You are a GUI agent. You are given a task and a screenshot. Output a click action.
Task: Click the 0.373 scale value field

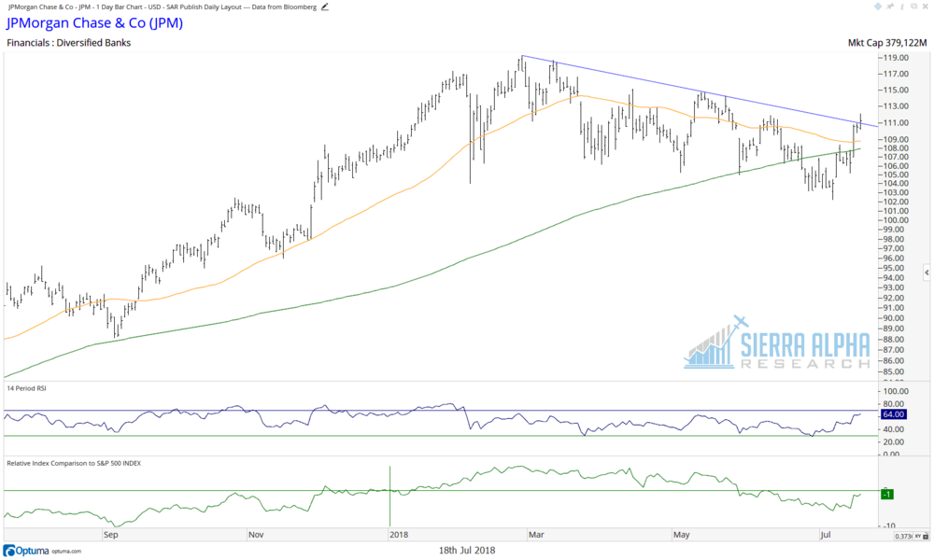[903, 536]
